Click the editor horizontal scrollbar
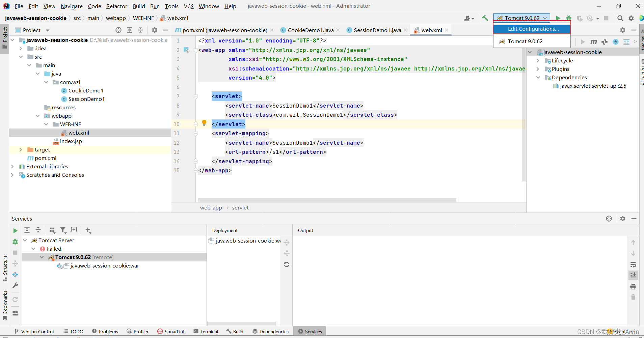The image size is (644, 338). 327,200
